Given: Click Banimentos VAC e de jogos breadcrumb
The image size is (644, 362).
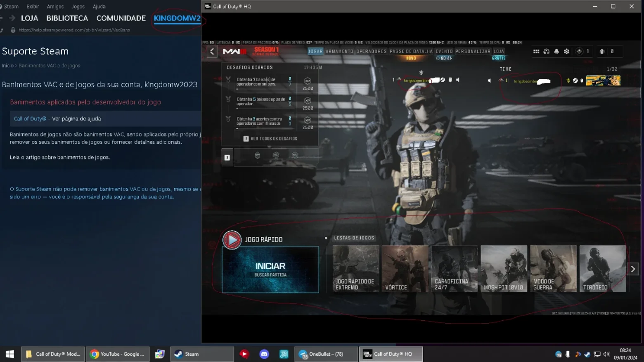Looking at the screenshot, I should tap(50, 66).
